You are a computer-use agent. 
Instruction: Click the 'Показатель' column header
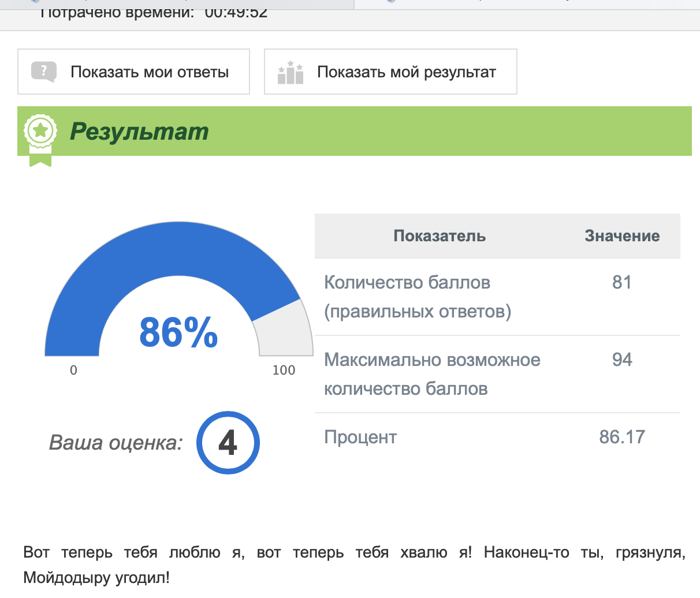coord(440,236)
